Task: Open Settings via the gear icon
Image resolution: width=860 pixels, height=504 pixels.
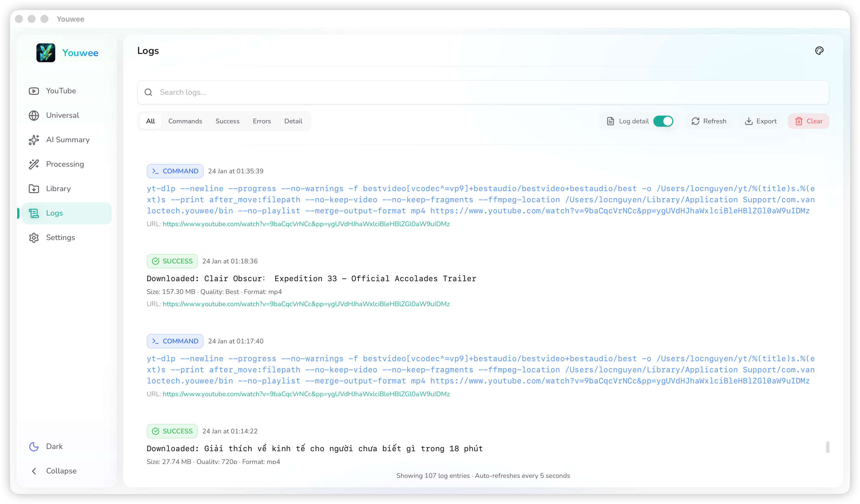Action: click(x=34, y=238)
